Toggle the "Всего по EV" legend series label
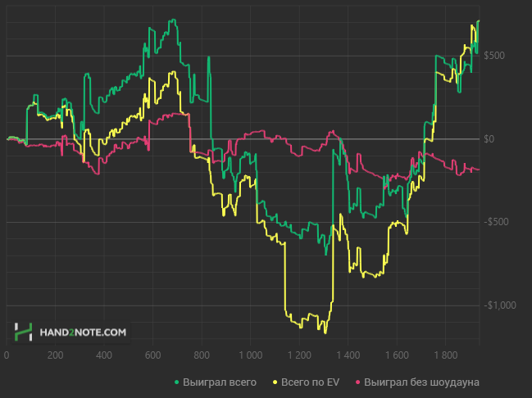Viewport: 532px width, 398px height. click(x=310, y=382)
